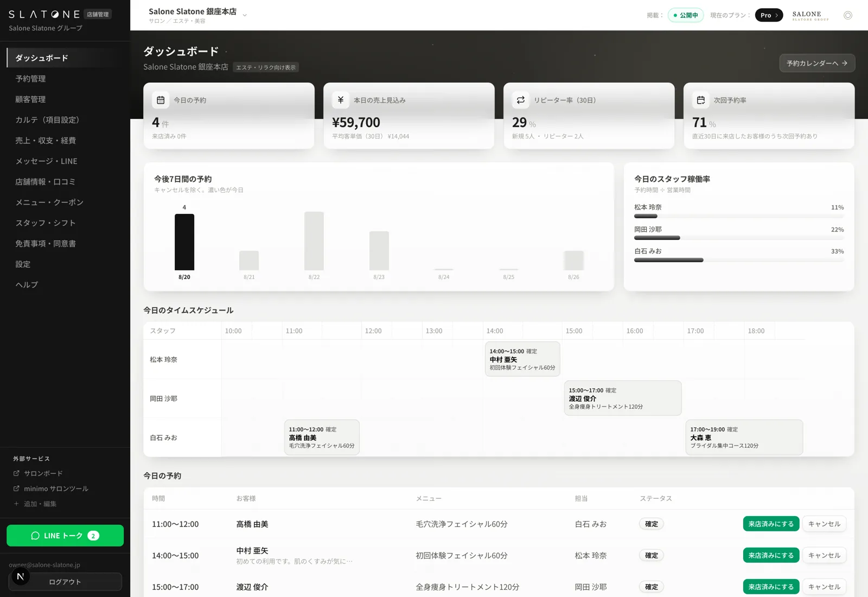Click the calendar icon in 今日の予約 card
The image size is (868, 597).
161,100
